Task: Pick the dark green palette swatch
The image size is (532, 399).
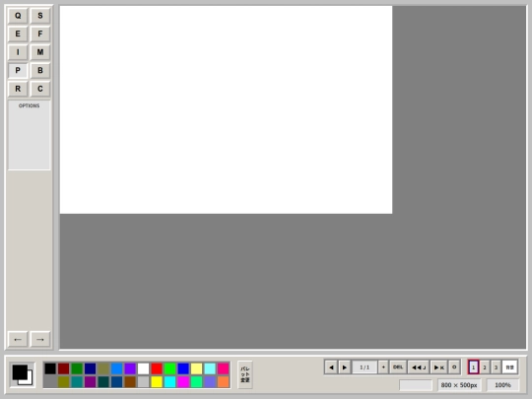Action: tap(77, 368)
